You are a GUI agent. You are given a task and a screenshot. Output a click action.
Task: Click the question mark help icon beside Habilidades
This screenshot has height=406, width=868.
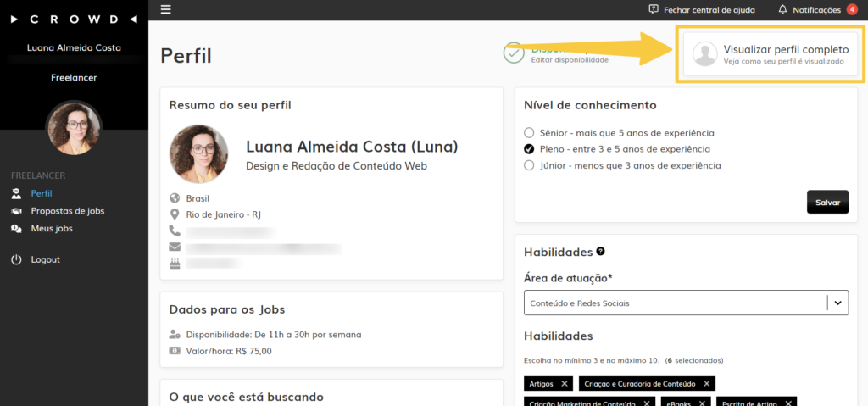601,252
